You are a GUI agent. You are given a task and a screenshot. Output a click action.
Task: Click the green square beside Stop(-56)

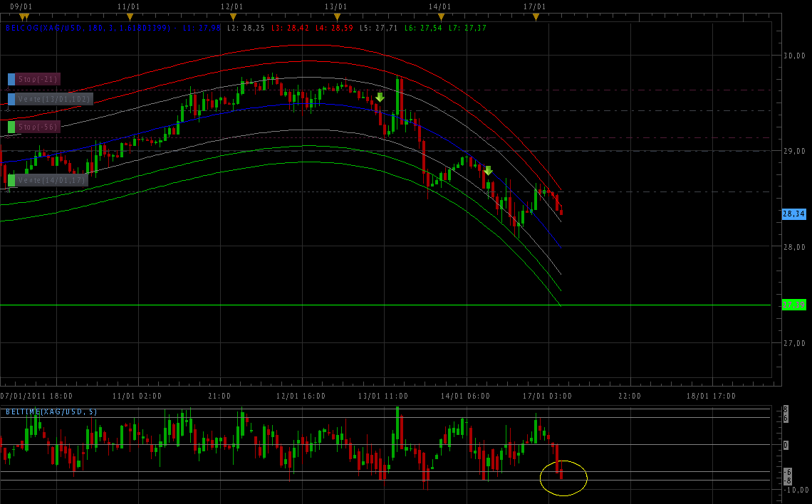click(11, 127)
